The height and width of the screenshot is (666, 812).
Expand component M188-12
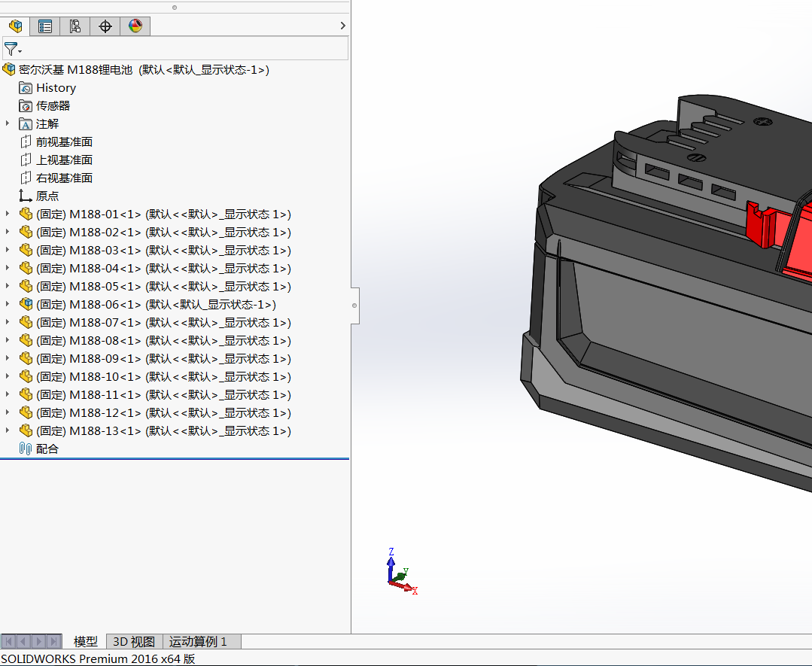8,412
